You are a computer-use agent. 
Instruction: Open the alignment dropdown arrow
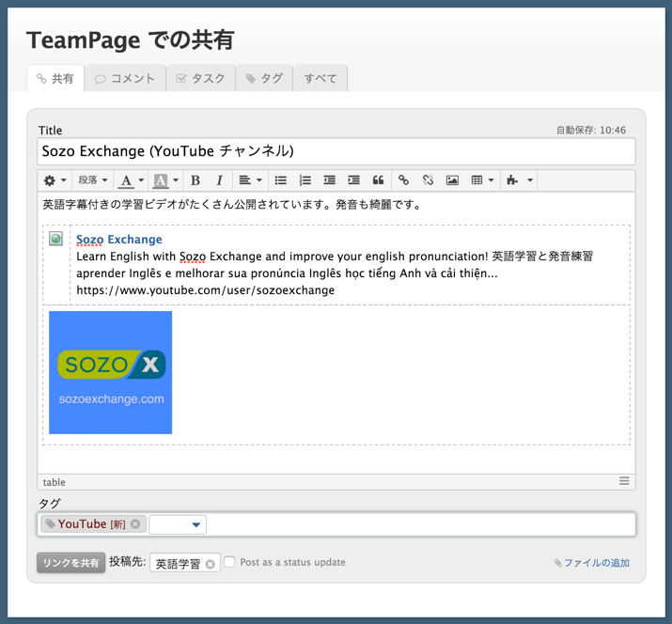(259, 180)
